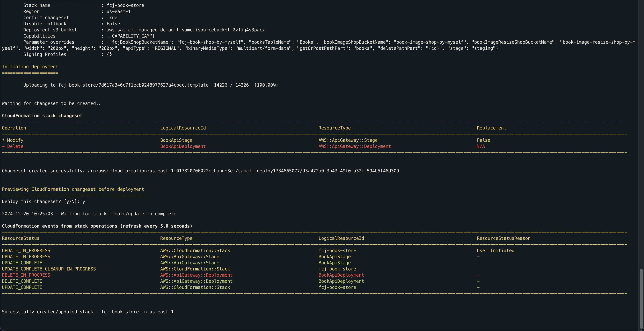644x331 pixels.
Task: Click 'Waiting for changeset to be created..' line
Action: click(x=51, y=103)
